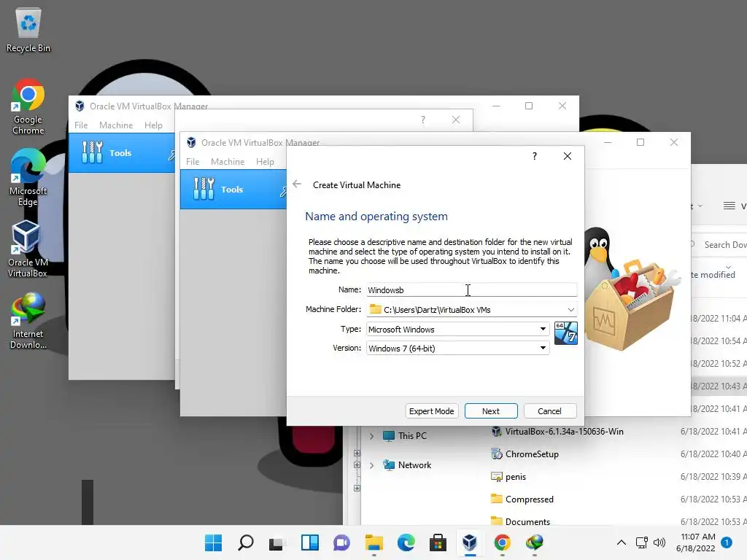Click the Name field containing Windowsb

click(472, 289)
